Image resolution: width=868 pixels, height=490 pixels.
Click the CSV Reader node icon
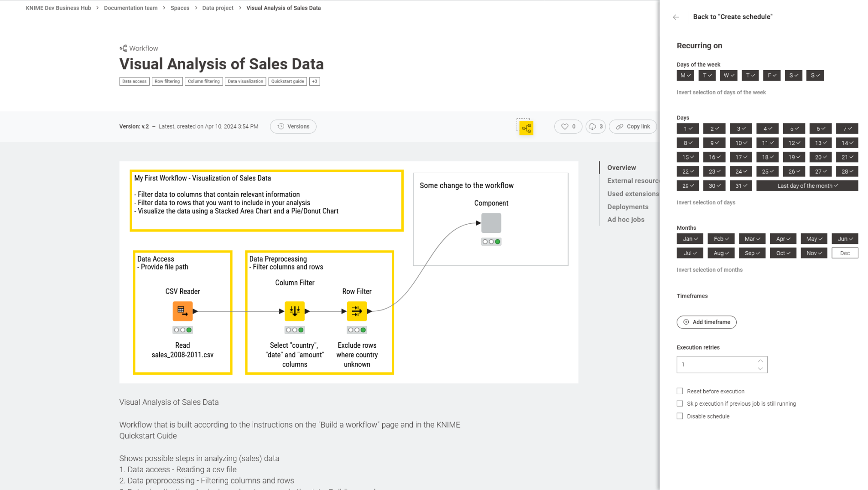coord(182,311)
